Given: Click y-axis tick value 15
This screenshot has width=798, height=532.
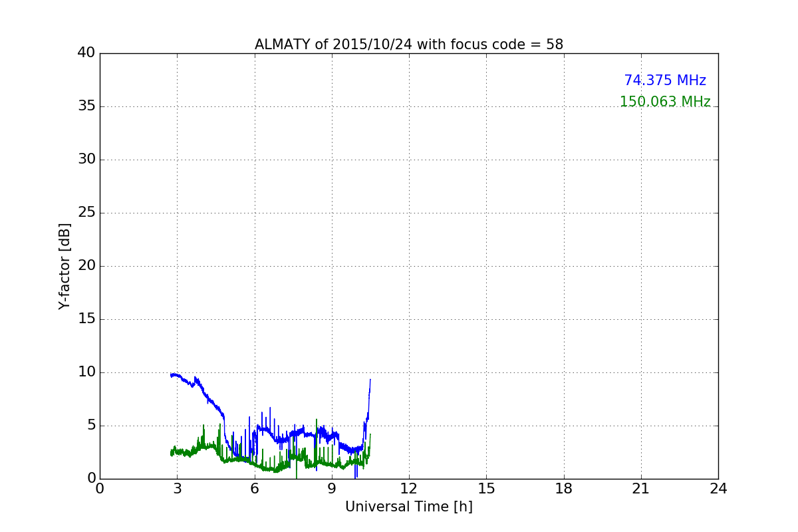Looking at the screenshot, I should click(86, 319).
